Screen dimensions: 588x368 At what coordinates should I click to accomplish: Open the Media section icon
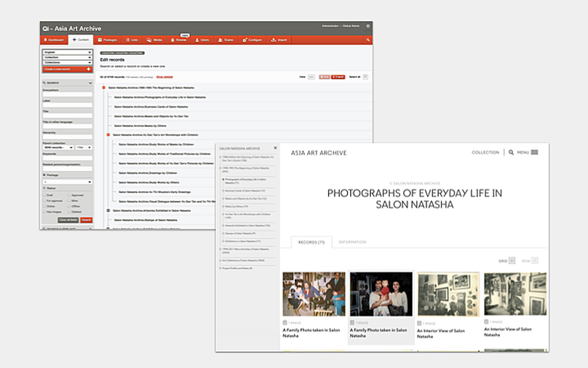[148, 40]
